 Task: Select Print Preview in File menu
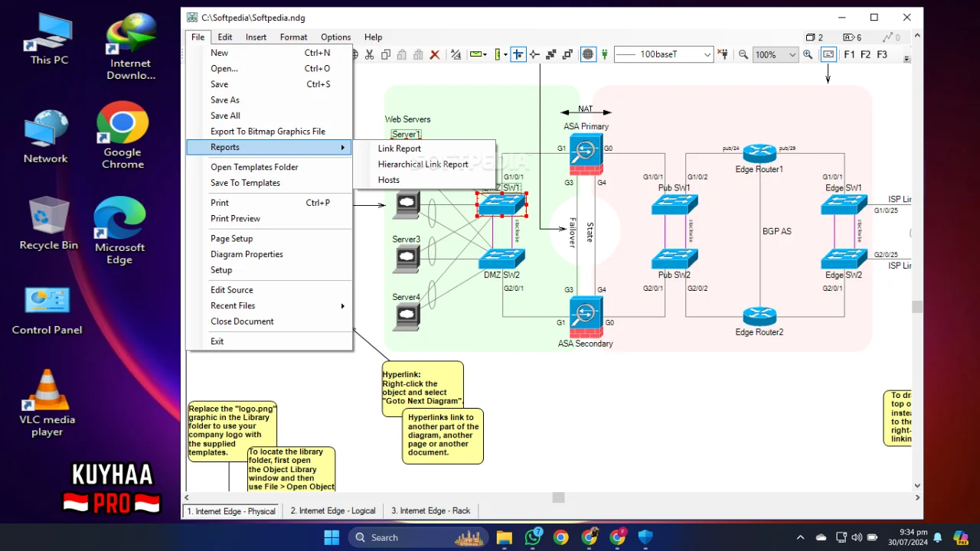point(236,218)
